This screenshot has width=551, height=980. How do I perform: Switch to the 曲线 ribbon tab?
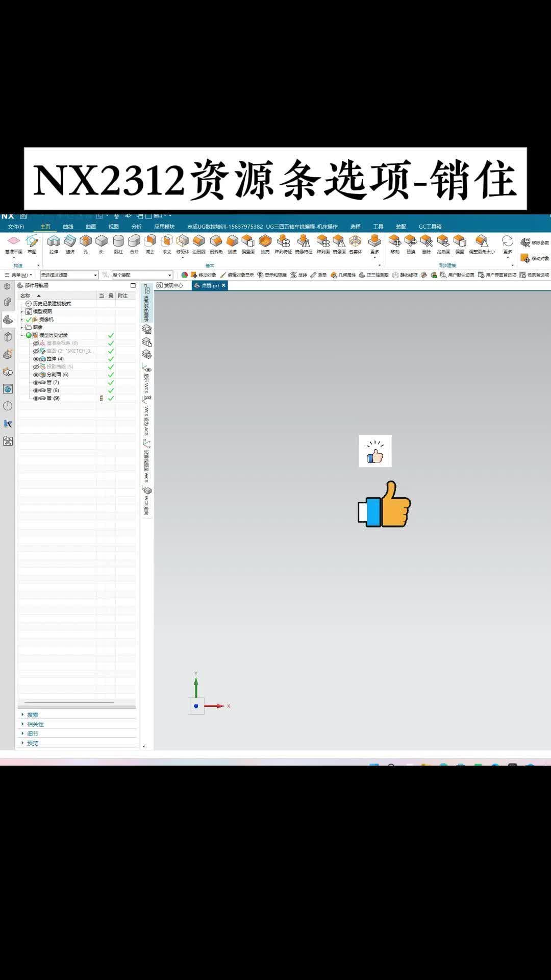coord(68,227)
